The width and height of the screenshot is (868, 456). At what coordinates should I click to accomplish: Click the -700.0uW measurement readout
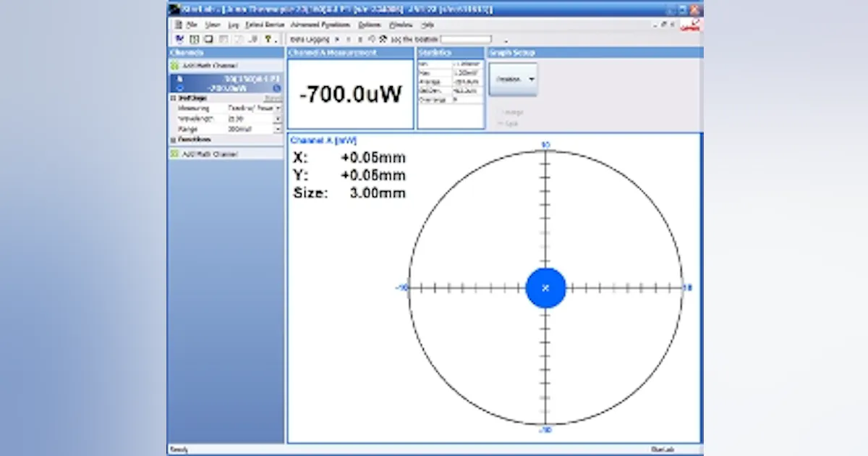tap(351, 94)
